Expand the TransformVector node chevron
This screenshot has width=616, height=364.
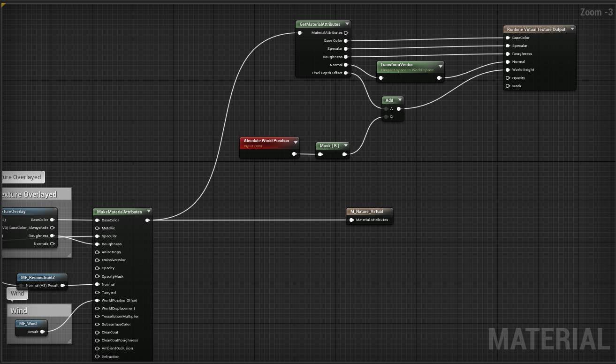440,67
